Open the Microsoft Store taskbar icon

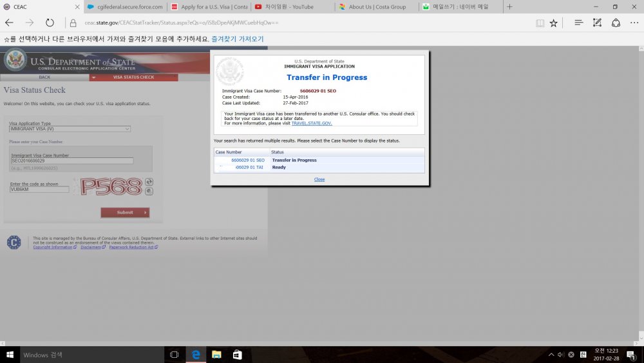(237, 355)
